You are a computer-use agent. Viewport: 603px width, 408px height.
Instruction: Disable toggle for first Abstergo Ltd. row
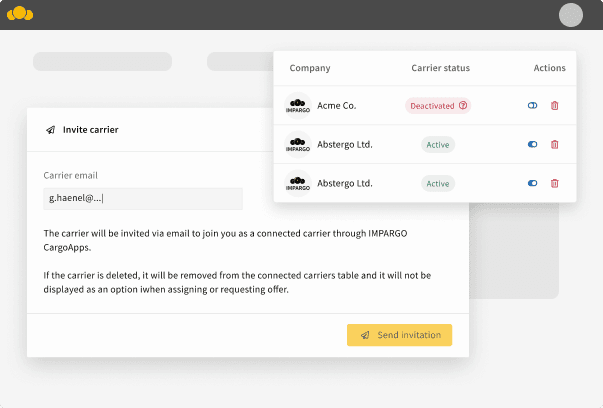click(533, 144)
